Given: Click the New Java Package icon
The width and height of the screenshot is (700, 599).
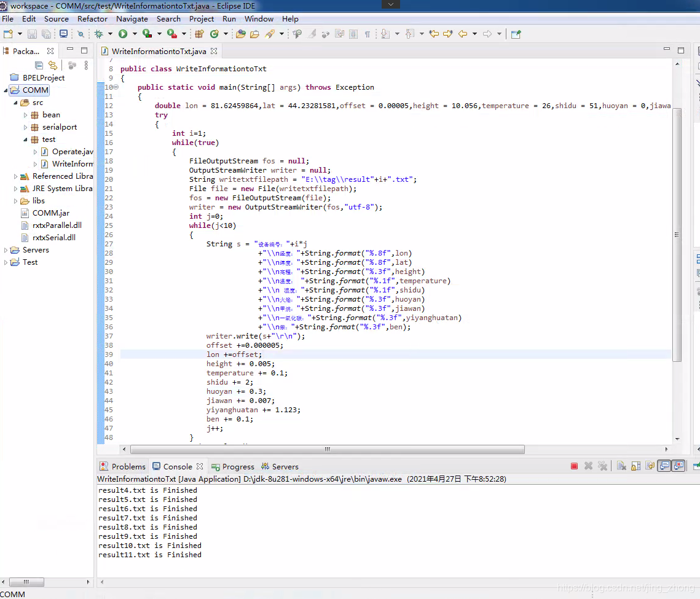Looking at the screenshot, I should point(200,34).
